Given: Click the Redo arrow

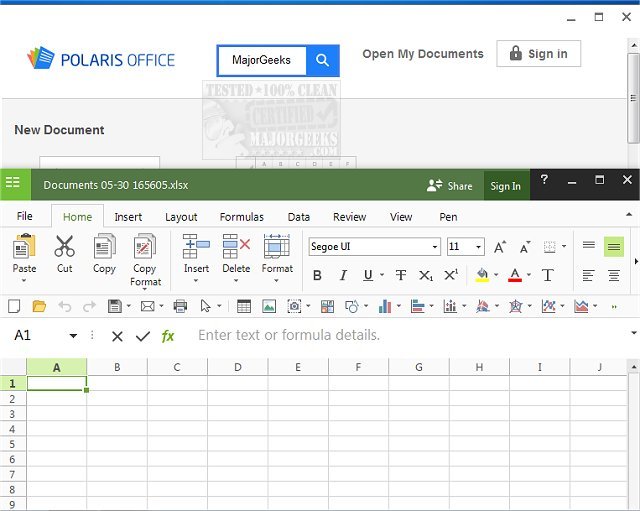Looking at the screenshot, I should [x=89, y=306].
